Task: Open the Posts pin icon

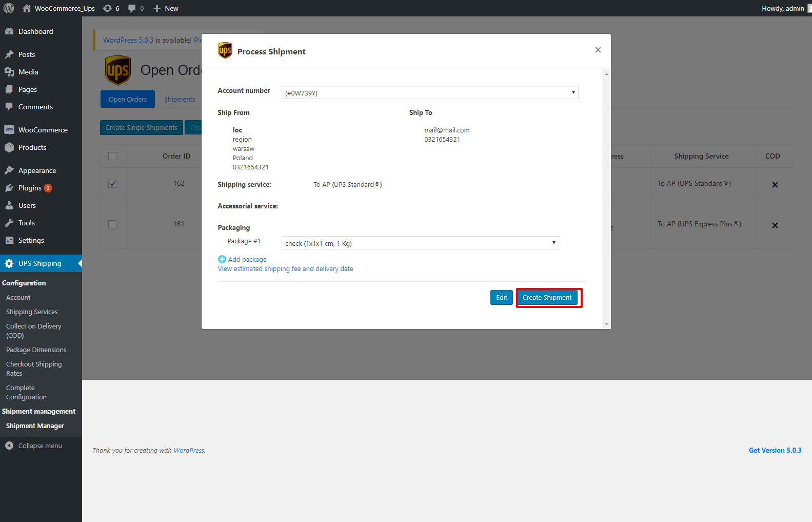Action: tap(9, 54)
